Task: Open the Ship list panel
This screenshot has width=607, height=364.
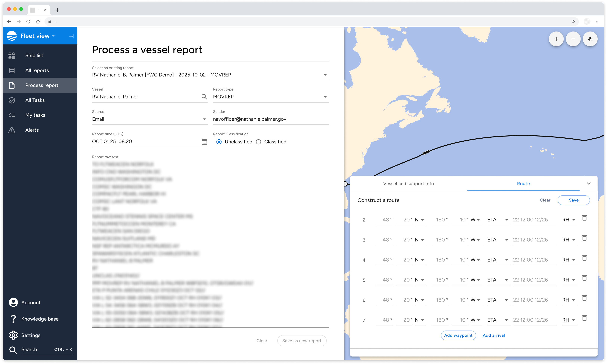Action: (x=34, y=55)
